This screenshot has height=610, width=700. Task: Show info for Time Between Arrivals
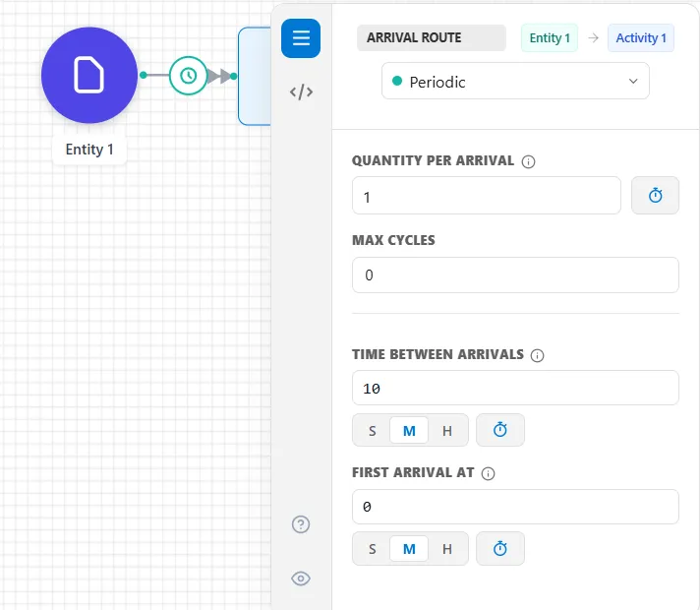[537, 355]
